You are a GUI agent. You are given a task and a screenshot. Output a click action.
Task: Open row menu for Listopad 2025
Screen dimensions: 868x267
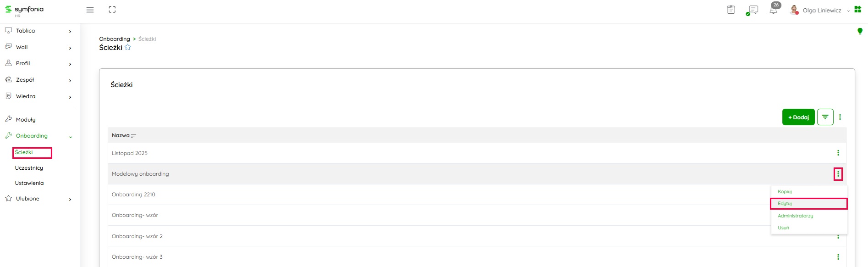(838, 153)
